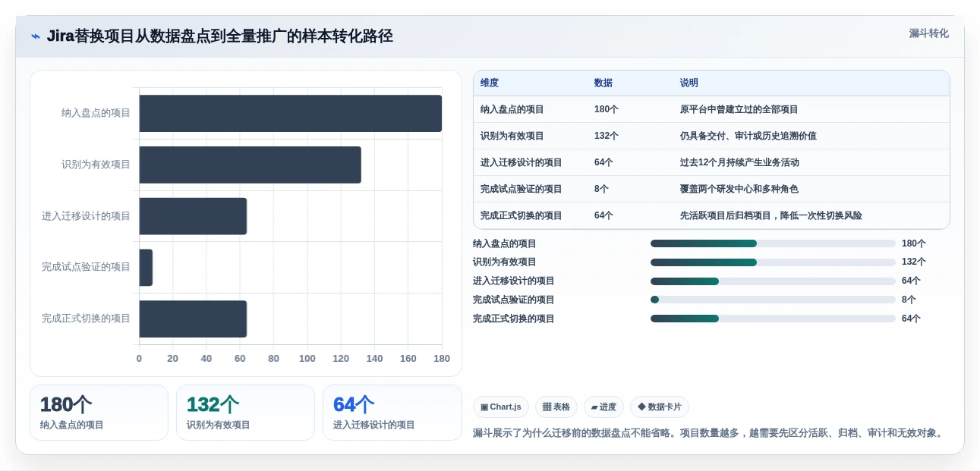
Task: Select the 表格 chip
Action: [556, 407]
